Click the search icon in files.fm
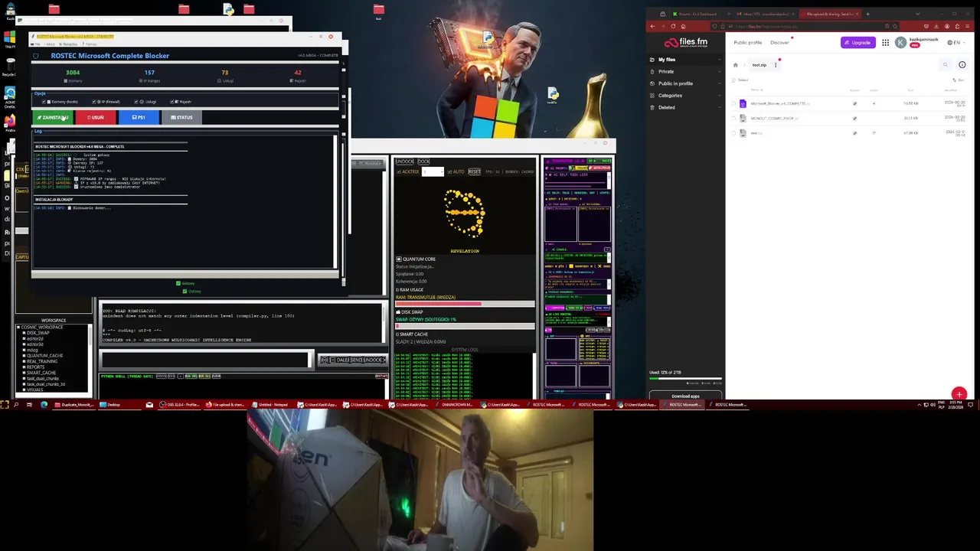This screenshot has width=980, height=551. (x=946, y=65)
